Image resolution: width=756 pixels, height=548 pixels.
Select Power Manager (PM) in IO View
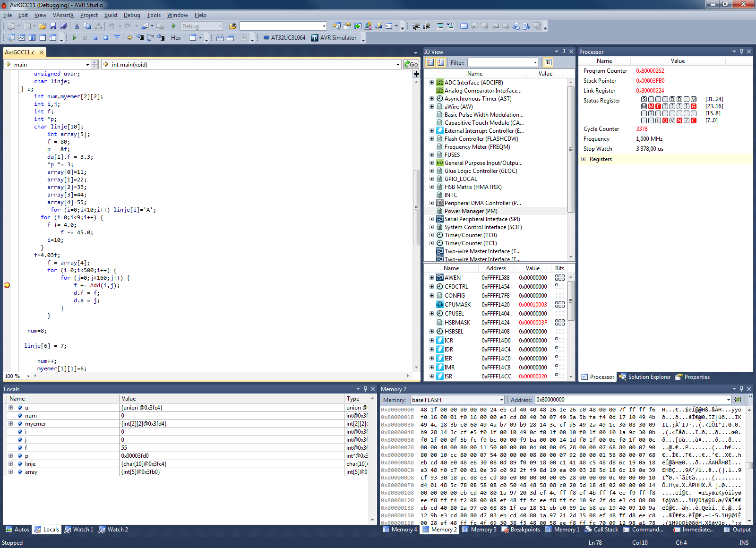471,211
